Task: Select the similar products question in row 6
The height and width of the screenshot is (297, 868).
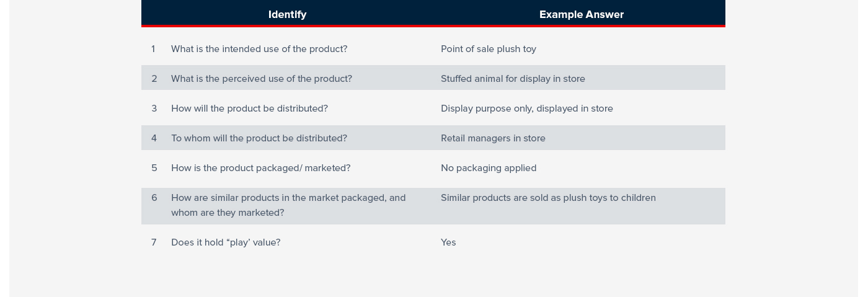Action: tap(288, 205)
